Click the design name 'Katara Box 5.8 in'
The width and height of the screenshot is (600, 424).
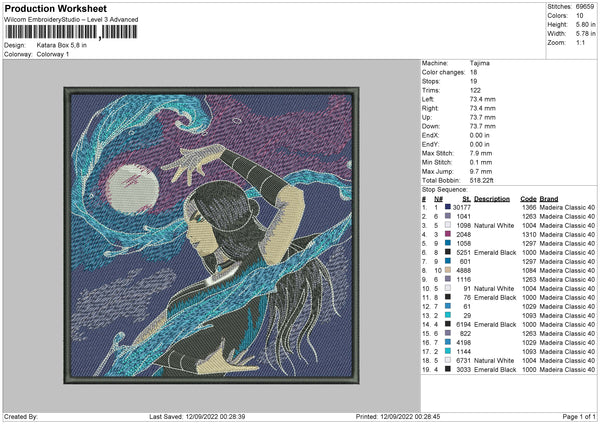point(62,45)
